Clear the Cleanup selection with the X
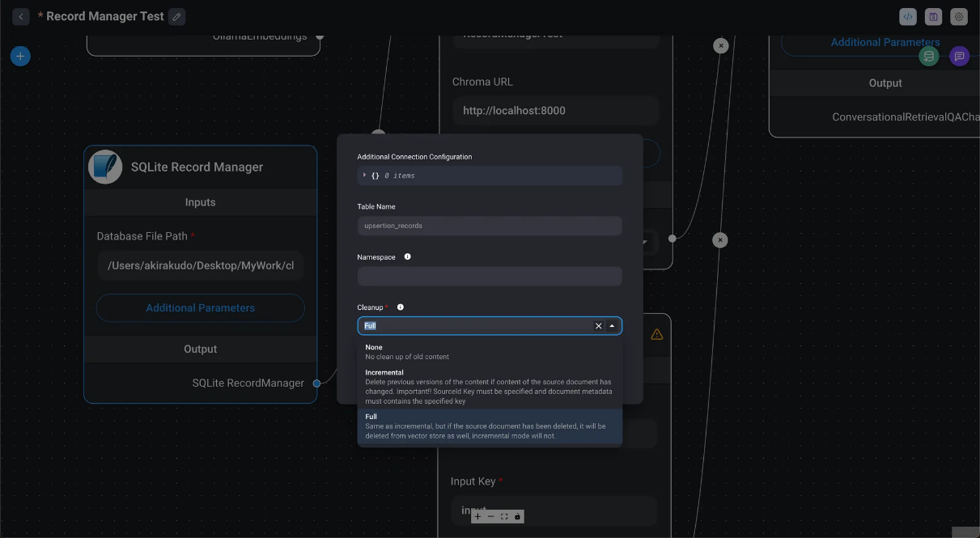Viewport: 980px width, 538px height. tap(599, 326)
